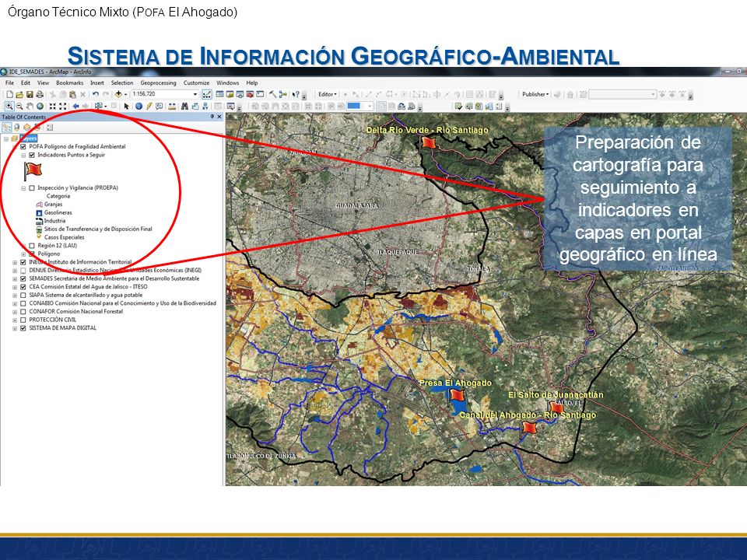
Task: Click the Fixed Zoom Out button
Action: 63,107
